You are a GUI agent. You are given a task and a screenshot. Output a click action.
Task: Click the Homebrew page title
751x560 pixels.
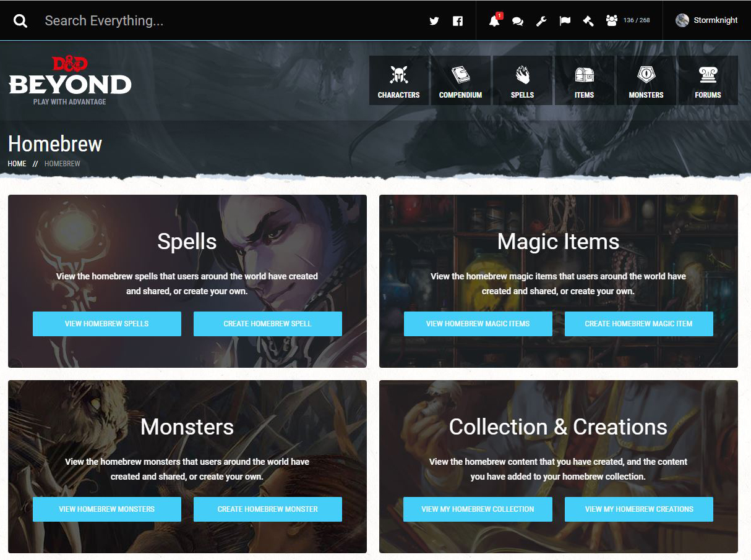[55, 144]
